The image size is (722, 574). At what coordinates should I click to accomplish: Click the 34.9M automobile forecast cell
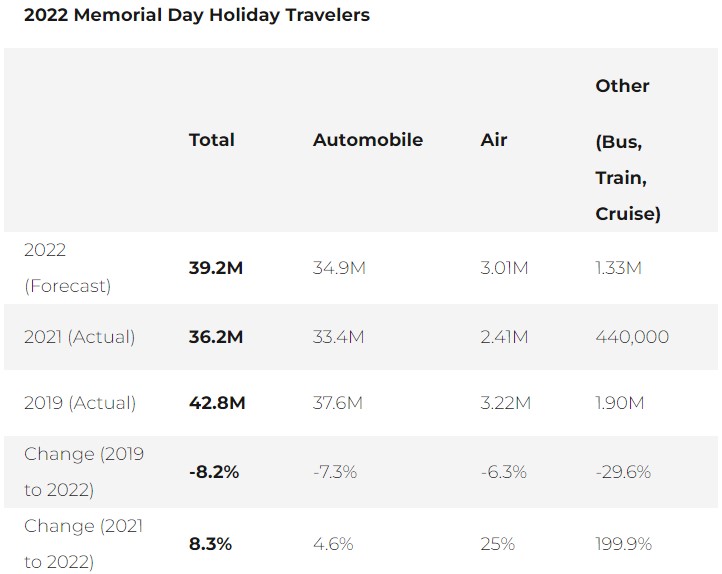338,268
